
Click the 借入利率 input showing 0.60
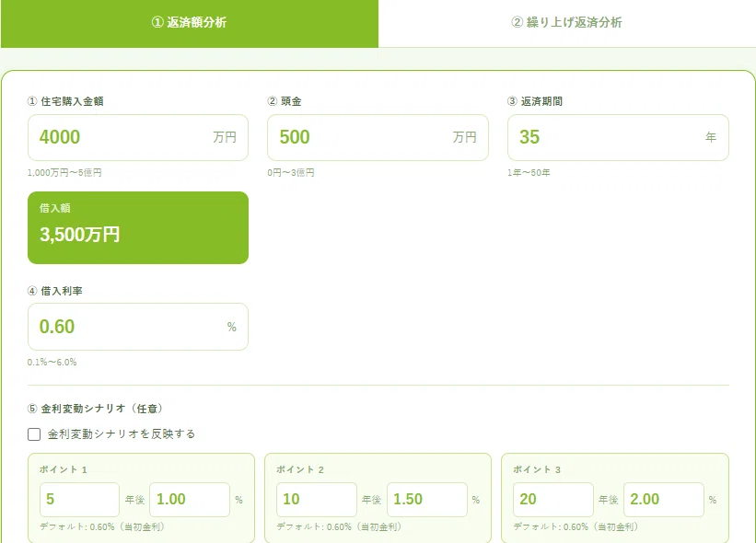pos(138,327)
